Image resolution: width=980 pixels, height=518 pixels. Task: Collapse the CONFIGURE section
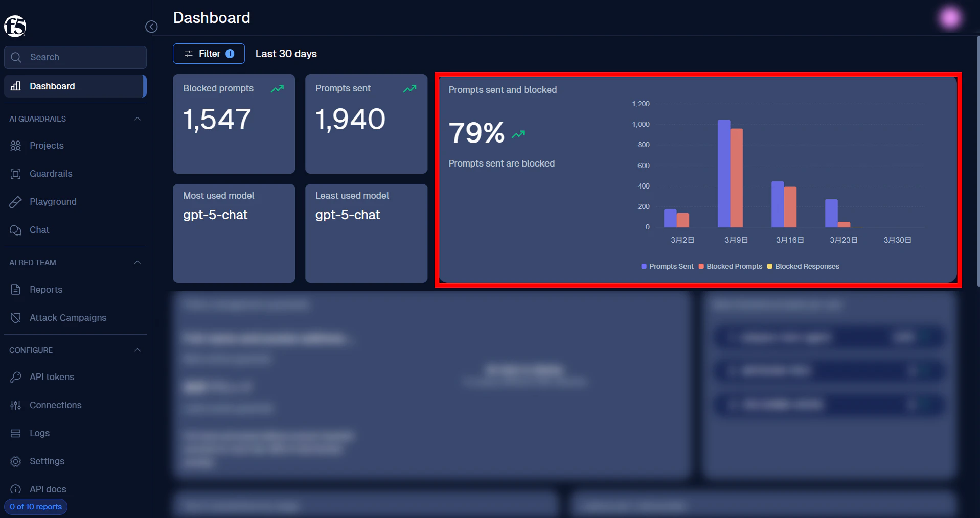coord(137,350)
